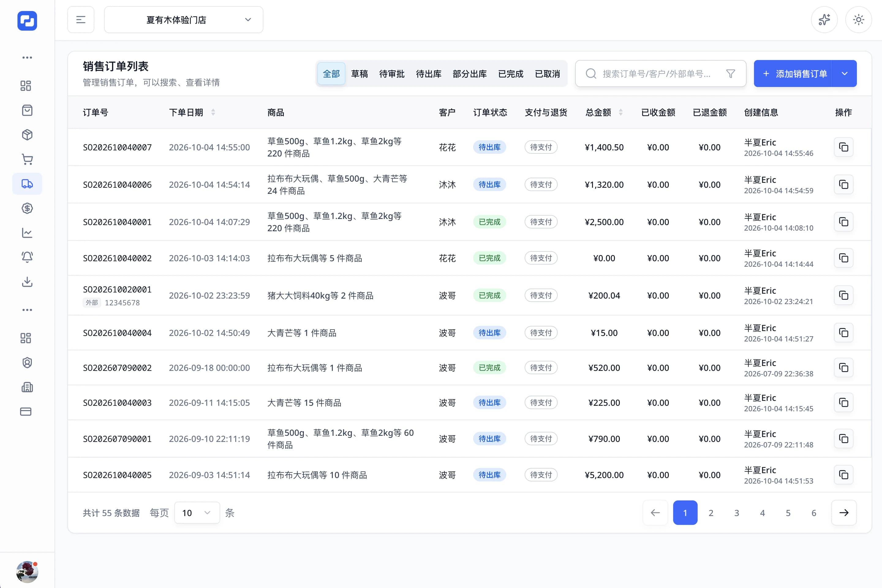Sort by 下单日期 column arrows

coord(213,112)
